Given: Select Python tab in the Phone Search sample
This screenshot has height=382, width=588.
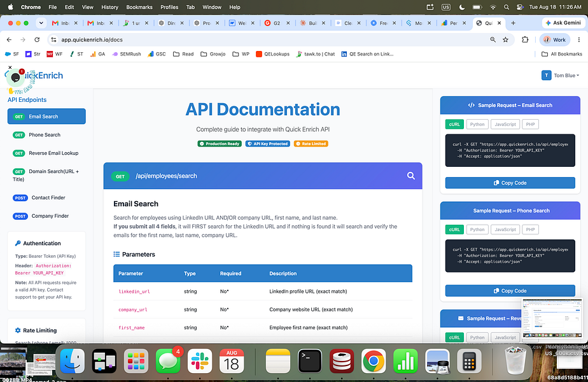Looking at the screenshot, I should coord(477,230).
